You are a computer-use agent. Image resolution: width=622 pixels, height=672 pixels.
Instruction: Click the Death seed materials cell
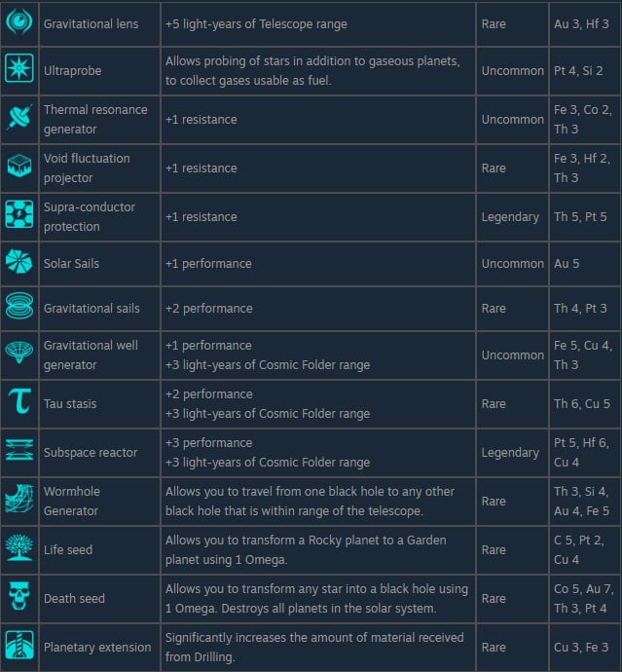click(581, 598)
